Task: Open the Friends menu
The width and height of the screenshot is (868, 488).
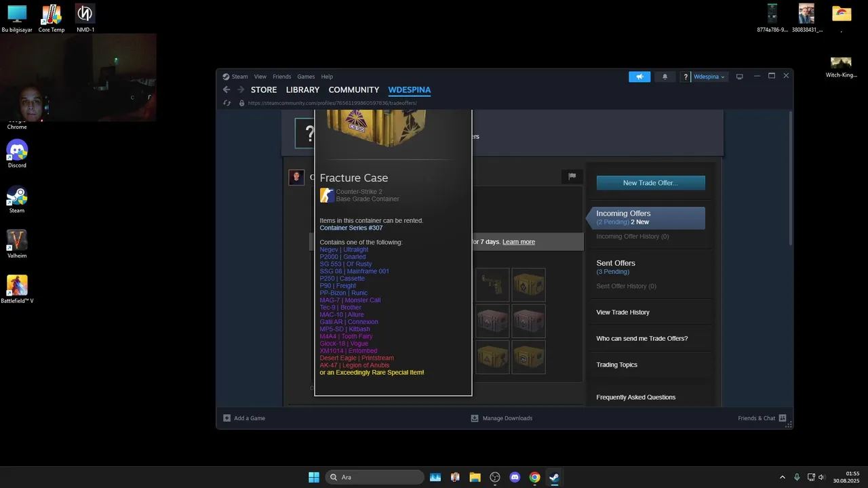Action: tap(281, 77)
